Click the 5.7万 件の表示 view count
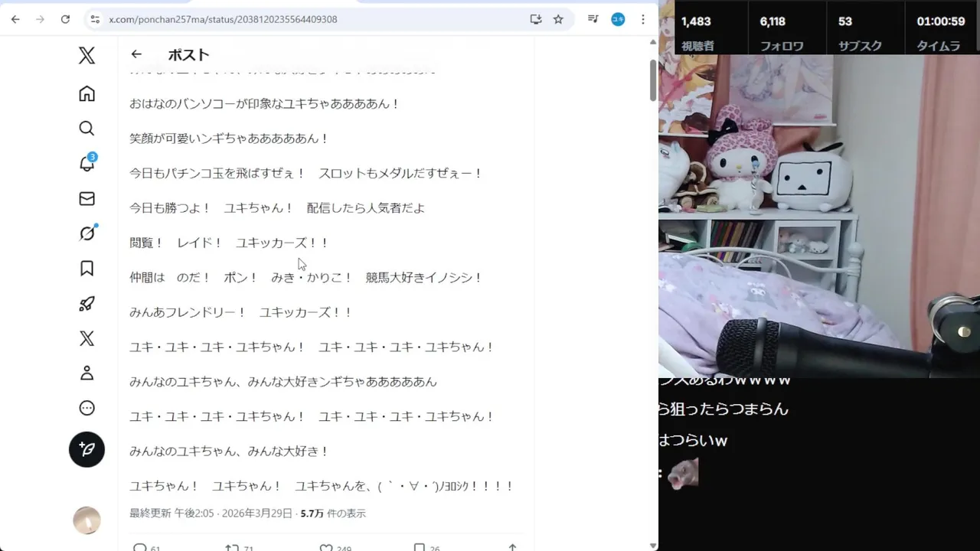 [x=333, y=514]
